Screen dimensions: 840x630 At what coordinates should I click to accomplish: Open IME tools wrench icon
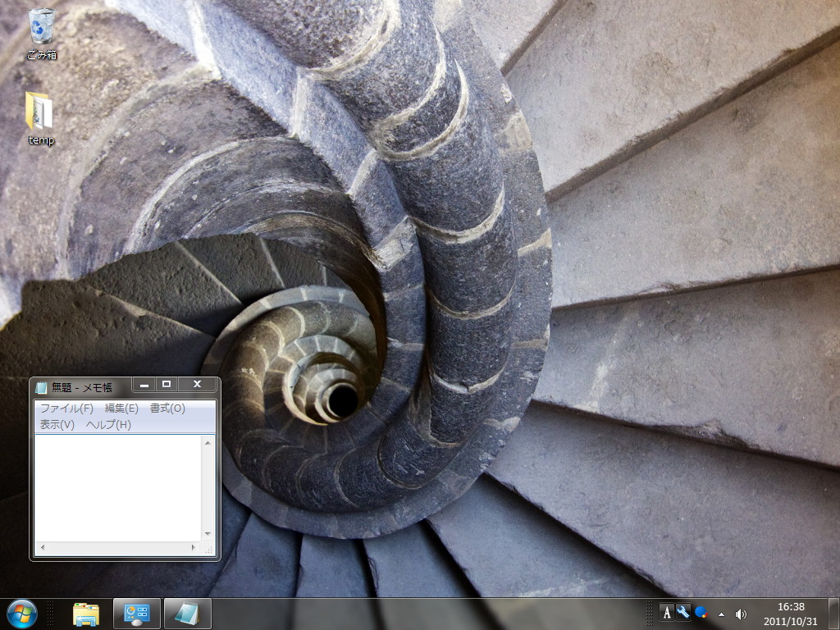[683, 612]
